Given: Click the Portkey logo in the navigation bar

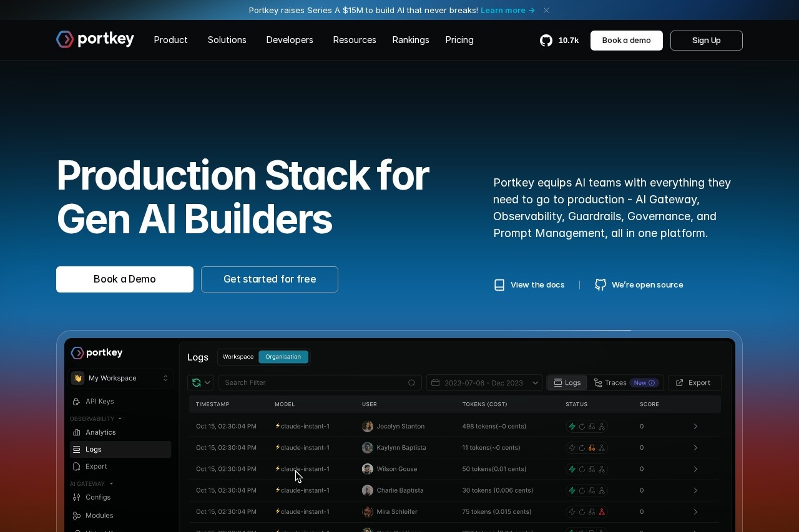Looking at the screenshot, I should point(95,39).
